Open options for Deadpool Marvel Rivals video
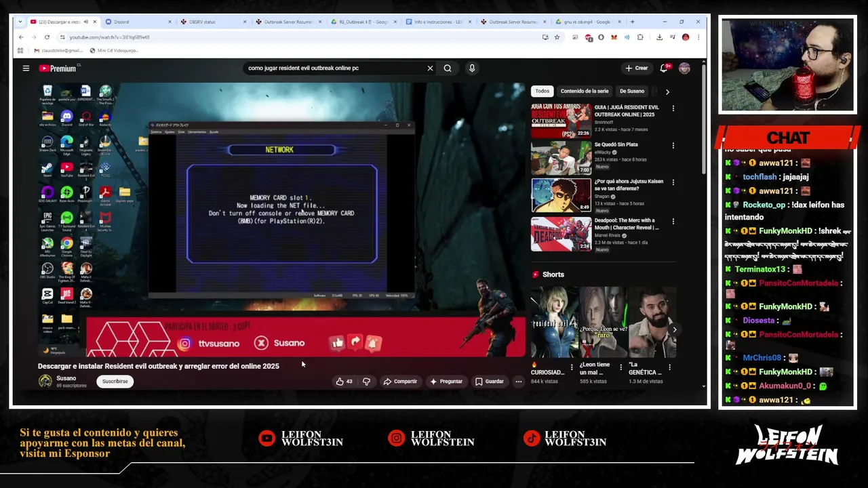The height and width of the screenshot is (488, 868). click(x=673, y=222)
